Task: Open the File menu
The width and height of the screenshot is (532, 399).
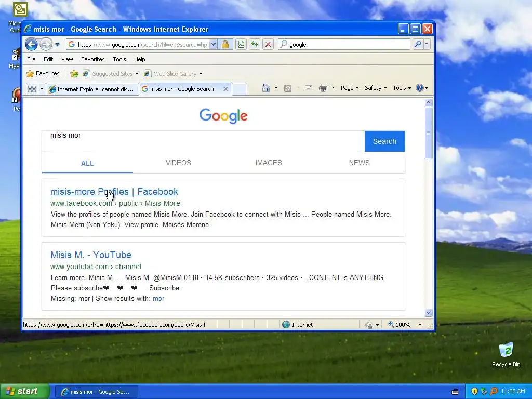Action: [x=31, y=59]
